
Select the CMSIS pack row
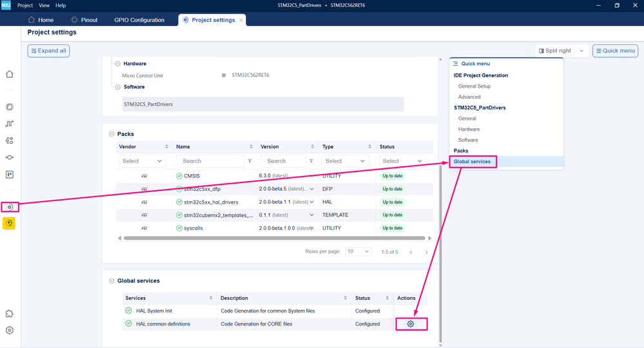(275, 176)
